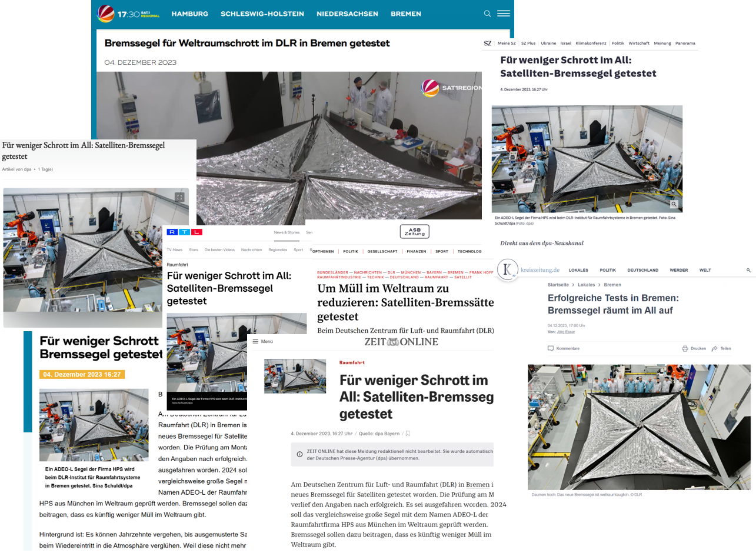Click Drucken on kreiszeitung.de article
Image resolution: width=756 pixels, height=553 pixels.
(x=694, y=348)
